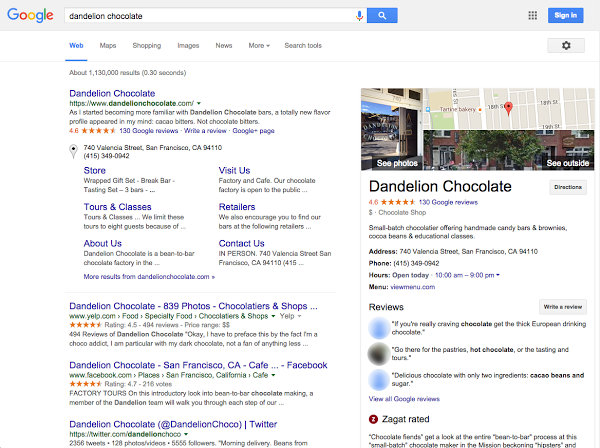Click star rating under Dandelion Chocolate panel title
The width and height of the screenshot is (600, 448).
(x=397, y=202)
